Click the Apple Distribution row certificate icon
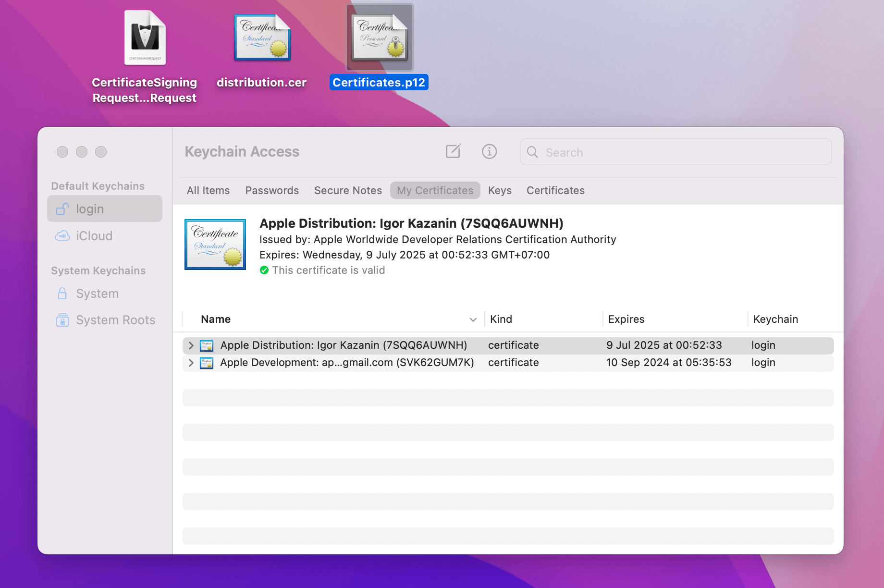 tap(207, 345)
